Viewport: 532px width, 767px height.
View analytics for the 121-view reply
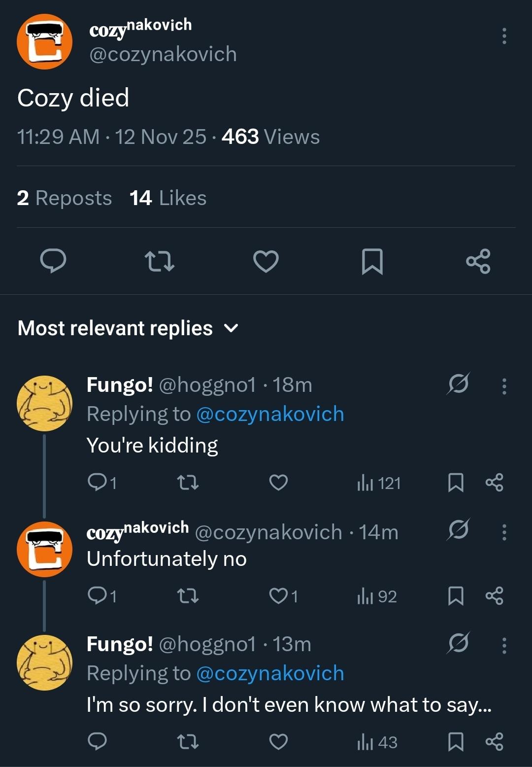click(378, 483)
